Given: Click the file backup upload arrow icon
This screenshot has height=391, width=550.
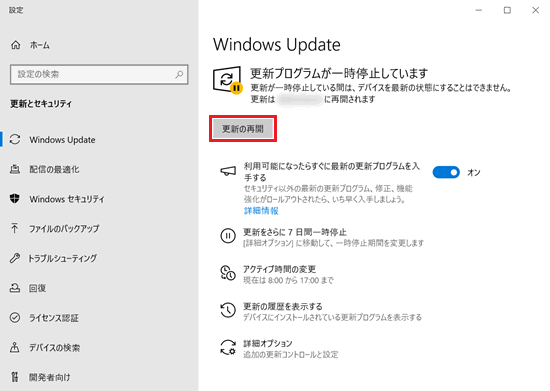Looking at the screenshot, I should 14,228.
